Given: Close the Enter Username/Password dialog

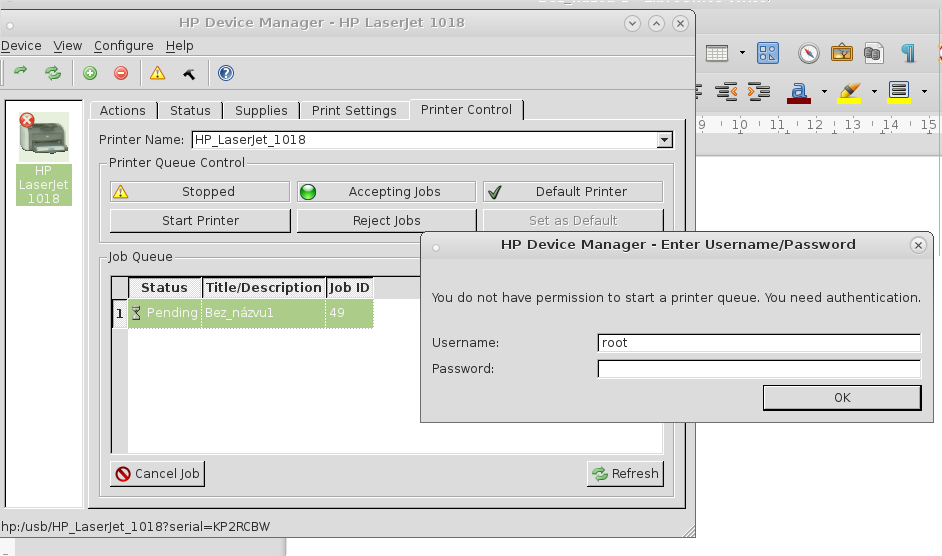Looking at the screenshot, I should (x=918, y=245).
